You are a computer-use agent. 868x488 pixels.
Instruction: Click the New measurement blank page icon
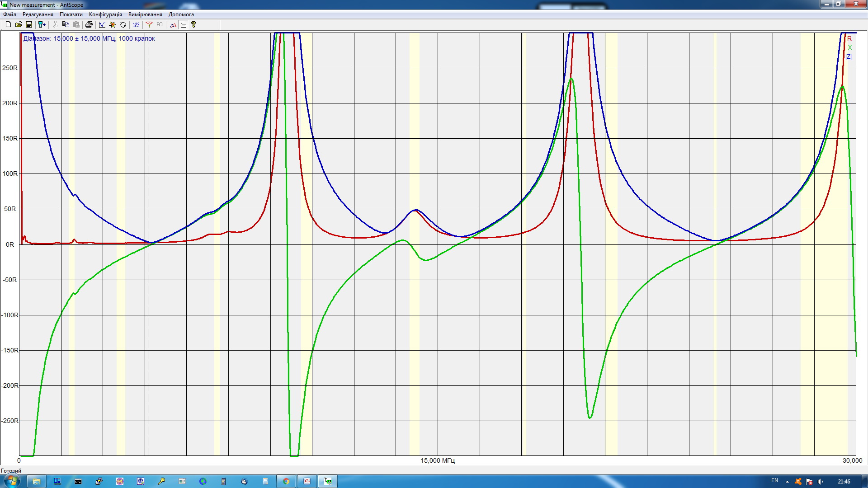pyautogui.click(x=8, y=25)
